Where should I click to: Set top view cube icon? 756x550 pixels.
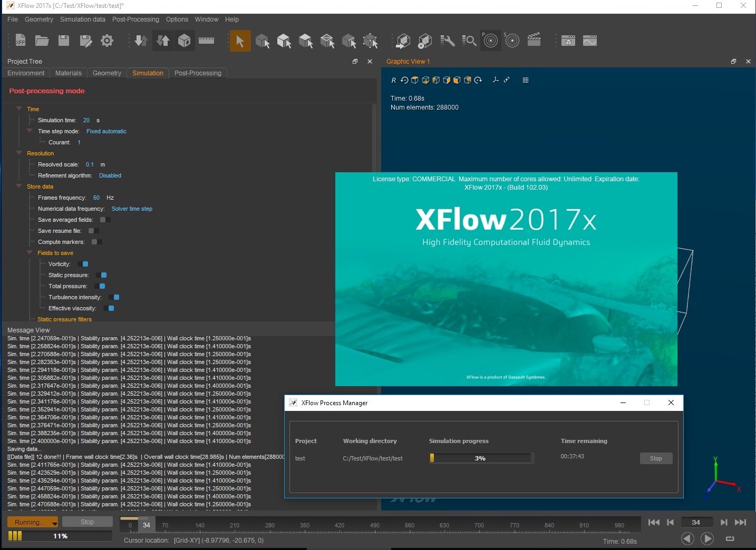(415, 80)
